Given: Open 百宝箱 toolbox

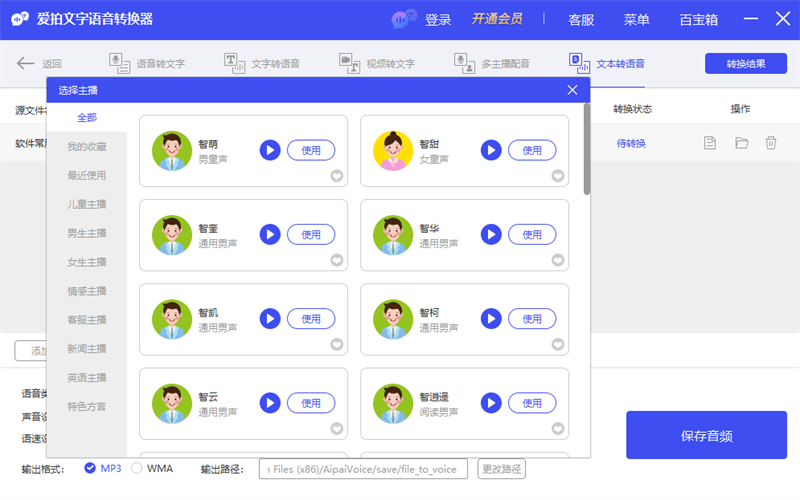Looking at the screenshot, I should pyautogui.click(x=698, y=20).
